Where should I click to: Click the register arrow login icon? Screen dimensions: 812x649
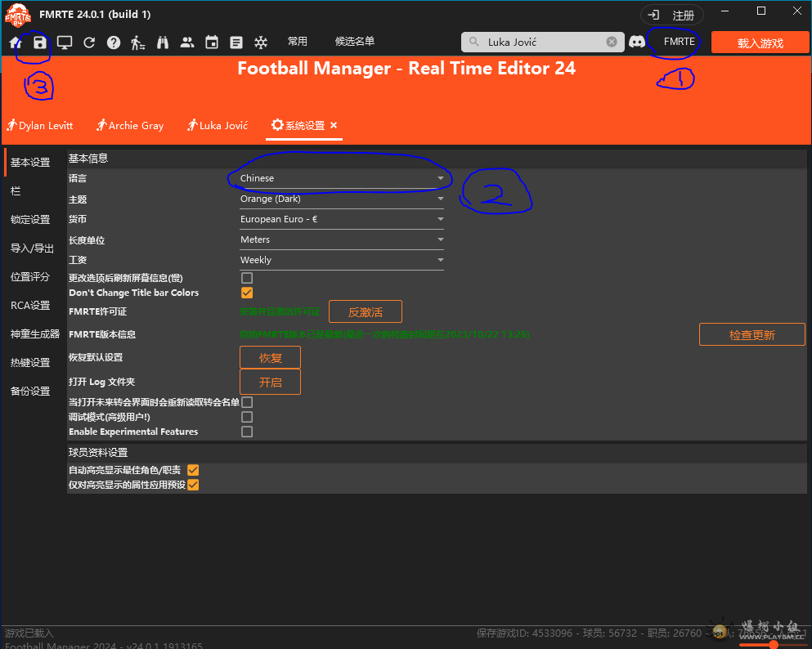(653, 15)
